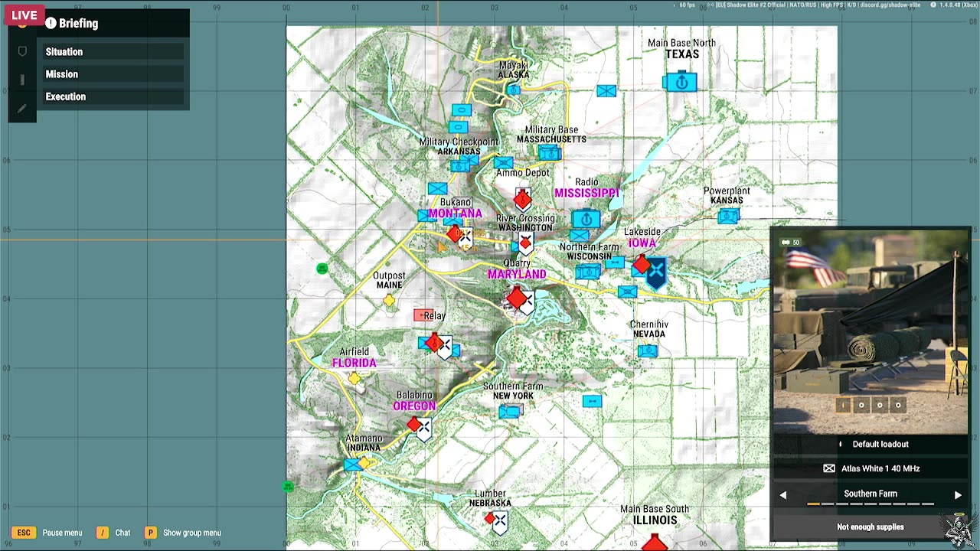Image resolution: width=980 pixels, height=551 pixels.
Task: Open the Default loadout selector
Action: pyautogui.click(x=871, y=444)
